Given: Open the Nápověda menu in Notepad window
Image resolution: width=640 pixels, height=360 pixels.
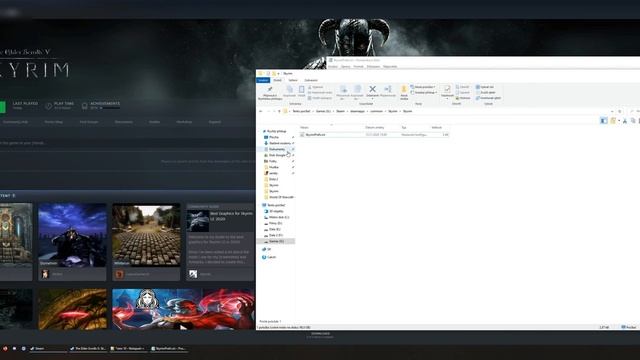Looking at the screenshot, I should tap(390, 67).
